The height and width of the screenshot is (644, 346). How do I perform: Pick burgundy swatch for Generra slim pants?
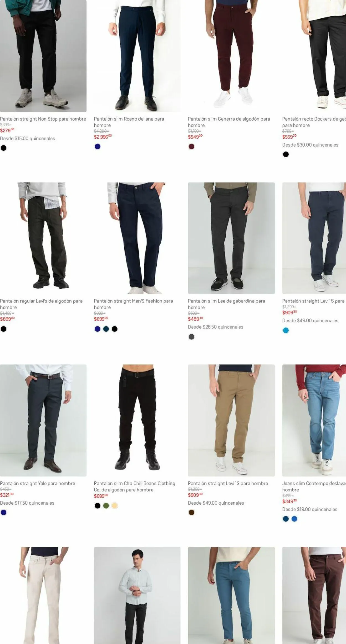coord(192,147)
